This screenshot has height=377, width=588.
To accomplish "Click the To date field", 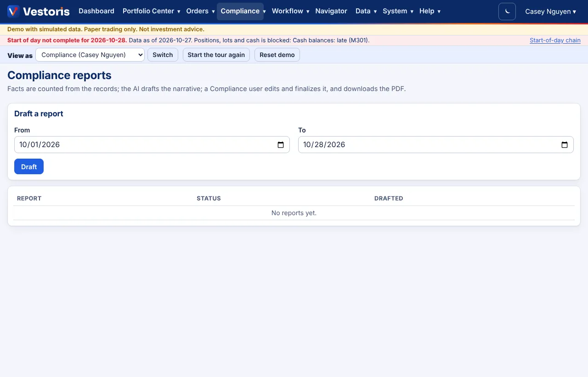I will pos(436,144).
